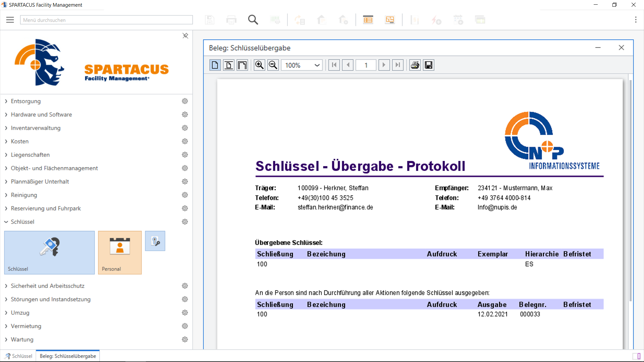Open the orange table list view icon
Screen dimensions: 644x362
[x=368, y=20]
